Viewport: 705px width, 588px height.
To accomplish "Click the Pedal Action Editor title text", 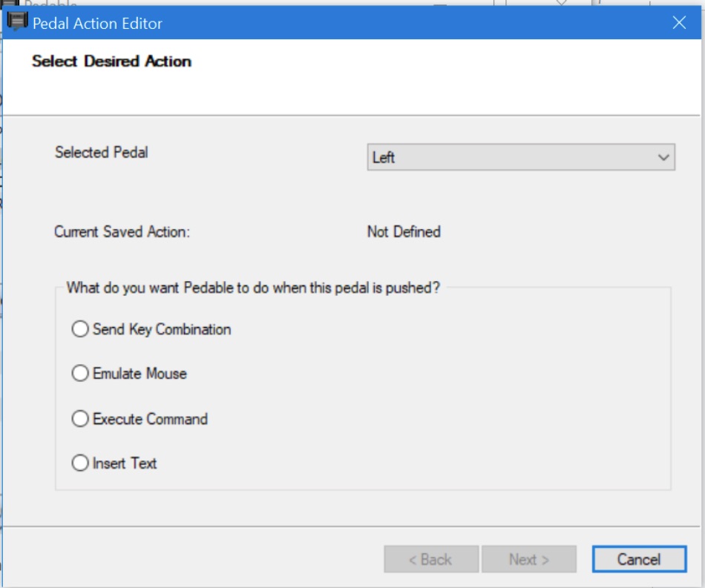I will (97, 23).
